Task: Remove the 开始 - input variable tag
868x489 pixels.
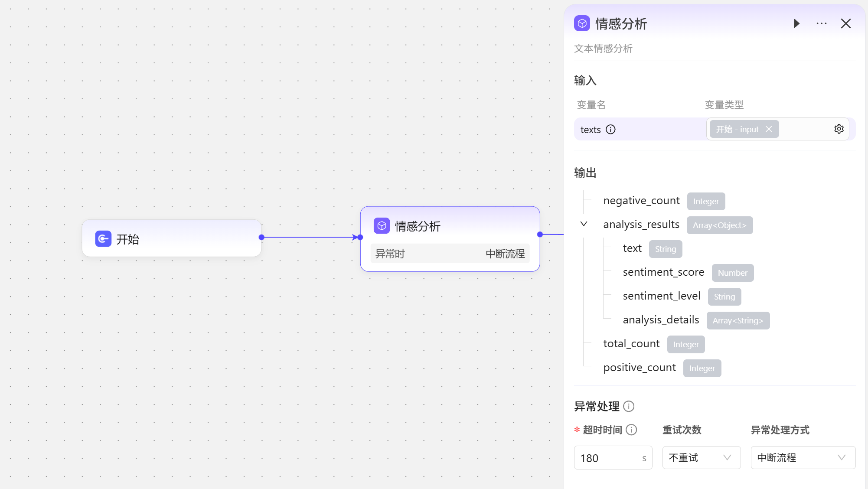Action: [x=769, y=129]
